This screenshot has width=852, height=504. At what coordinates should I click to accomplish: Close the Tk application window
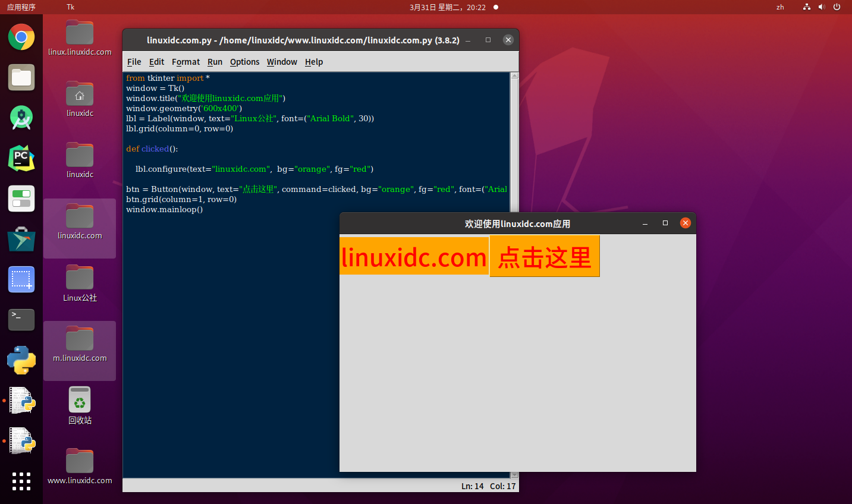coord(685,223)
